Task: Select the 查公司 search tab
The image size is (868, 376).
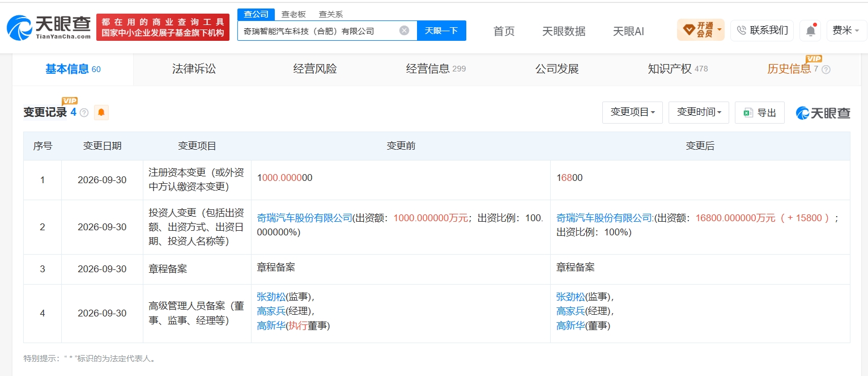Action: click(256, 14)
